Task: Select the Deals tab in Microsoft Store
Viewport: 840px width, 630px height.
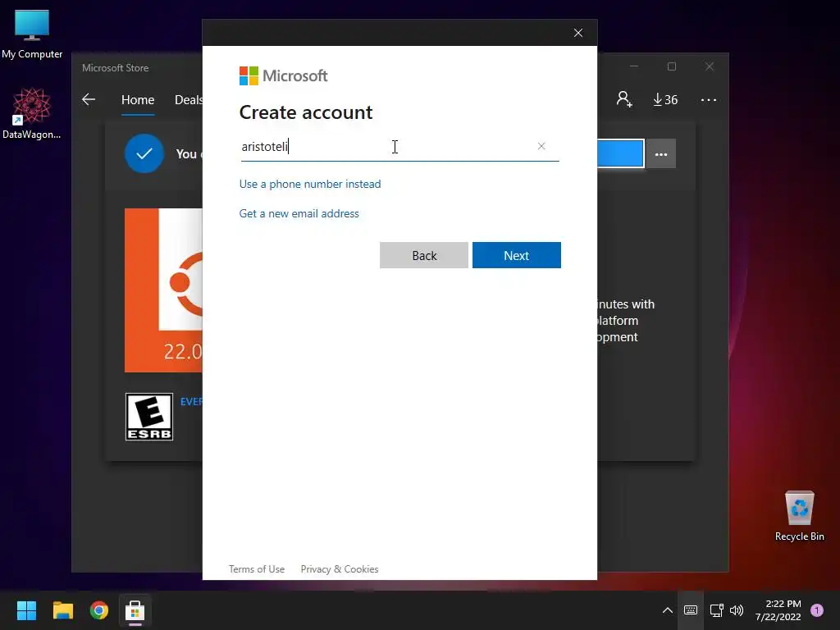Action: click(x=189, y=99)
